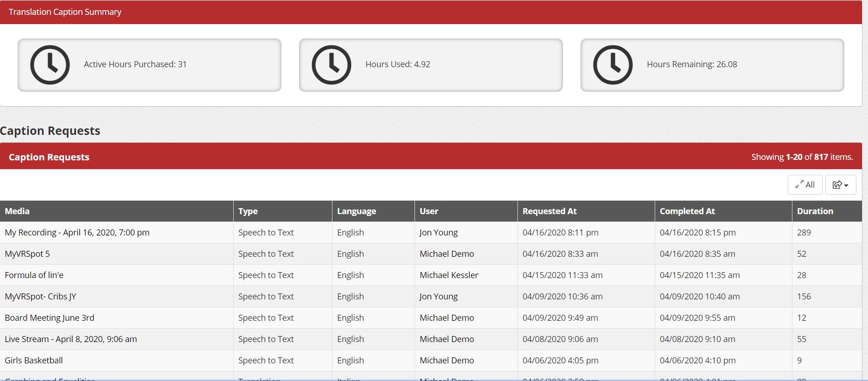Select the Girls Basketball media entry

(x=34, y=361)
